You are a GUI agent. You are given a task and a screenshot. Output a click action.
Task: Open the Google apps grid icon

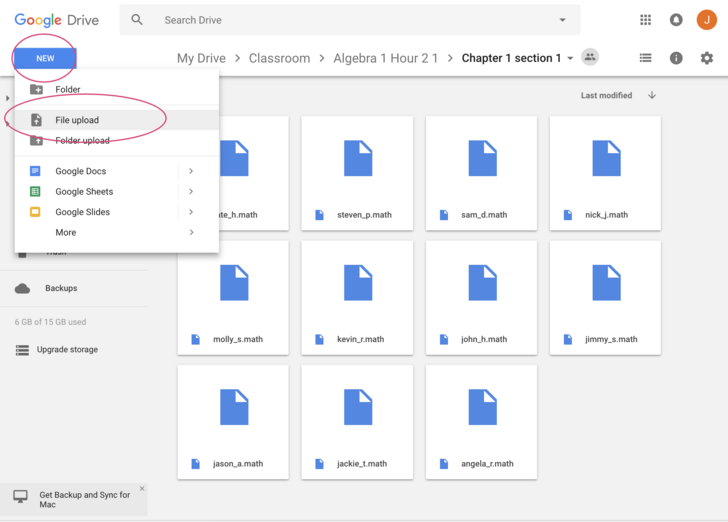pos(645,20)
